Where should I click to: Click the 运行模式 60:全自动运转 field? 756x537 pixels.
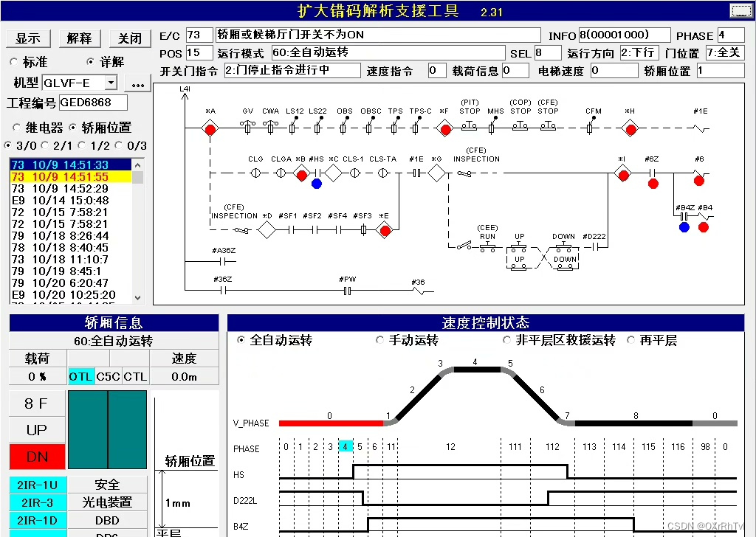click(388, 53)
